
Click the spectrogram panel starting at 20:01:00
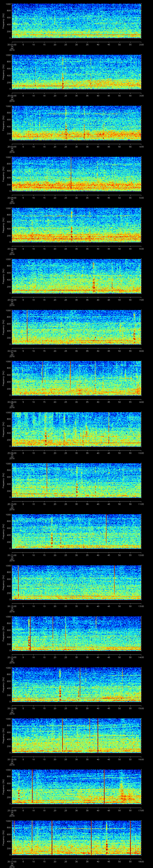(x=77, y=21)
